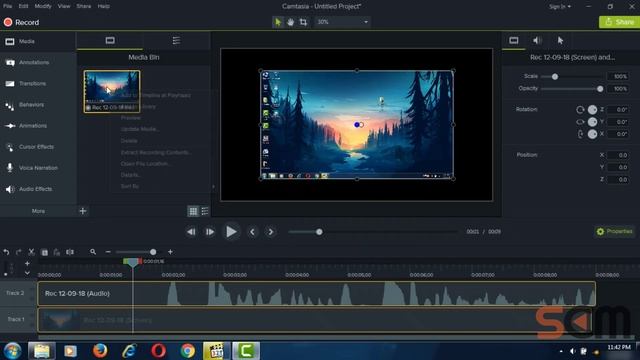Open the Voice Narration panel

click(38, 168)
